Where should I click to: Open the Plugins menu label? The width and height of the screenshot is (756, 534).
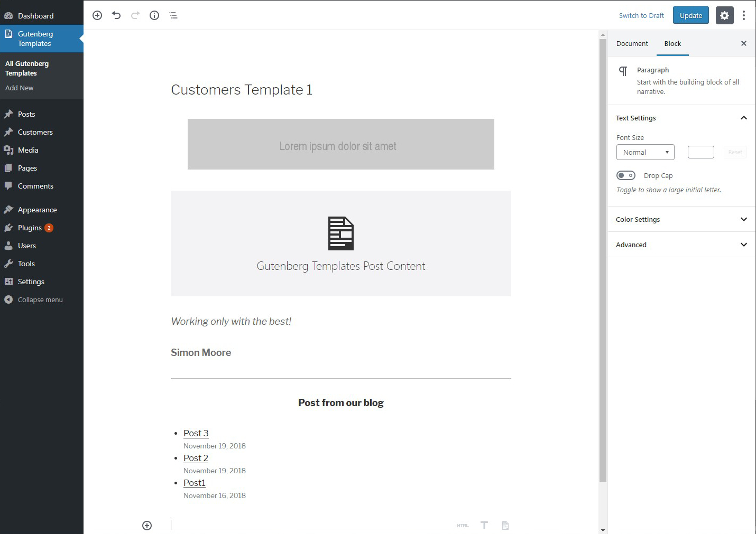pos(30,228)
